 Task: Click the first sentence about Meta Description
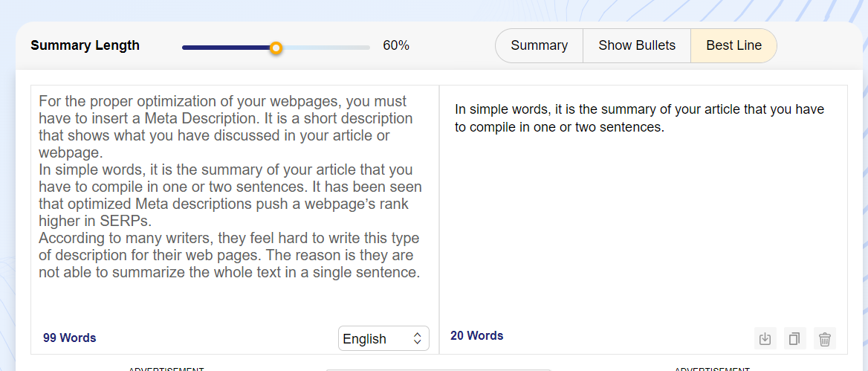pos(223,109)
